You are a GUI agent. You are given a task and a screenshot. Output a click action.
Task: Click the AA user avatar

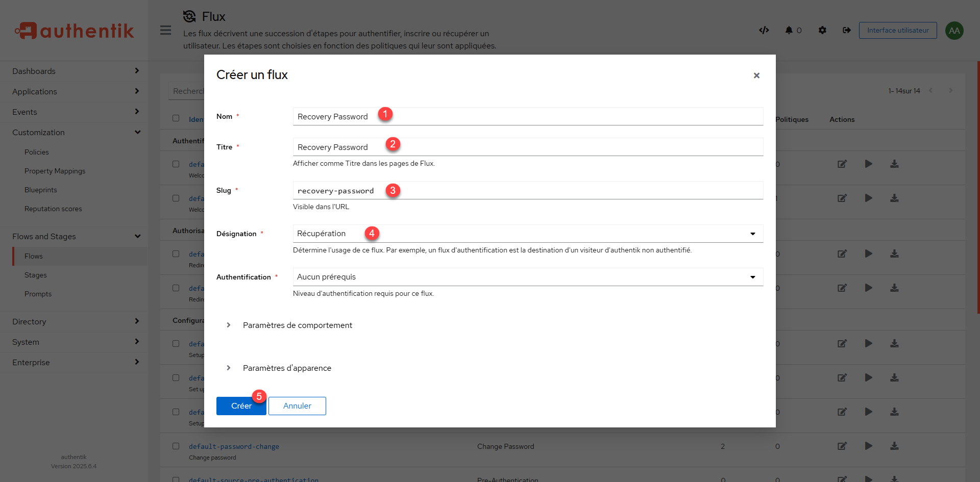(x=954, y=31)
